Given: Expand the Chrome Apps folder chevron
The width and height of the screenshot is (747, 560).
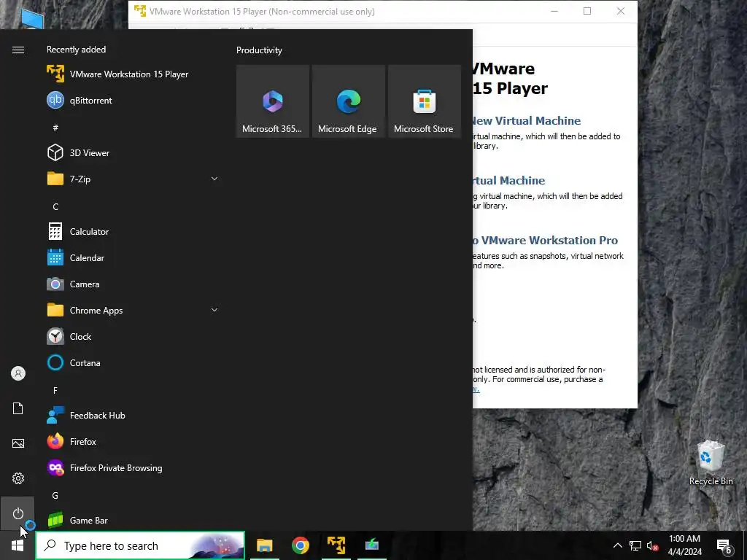Looking at the screenshot, I should [x=214, y=310].
